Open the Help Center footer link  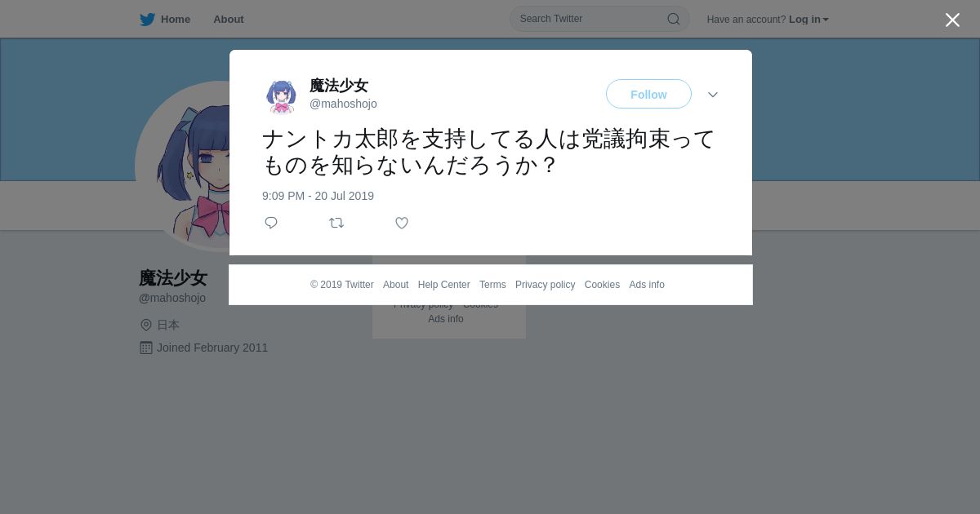click(443, 285)
